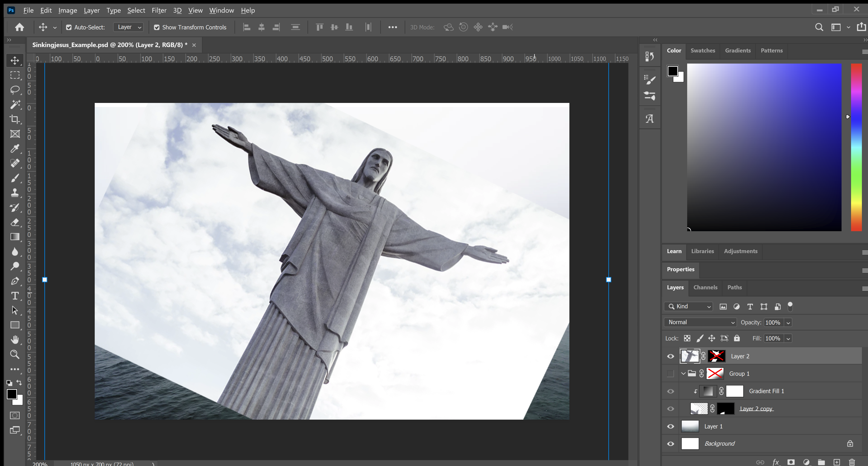Screen dimensions: 868x466
Task: Open the workspace switcher dropdown arrow
Action: tap(849, 27)
